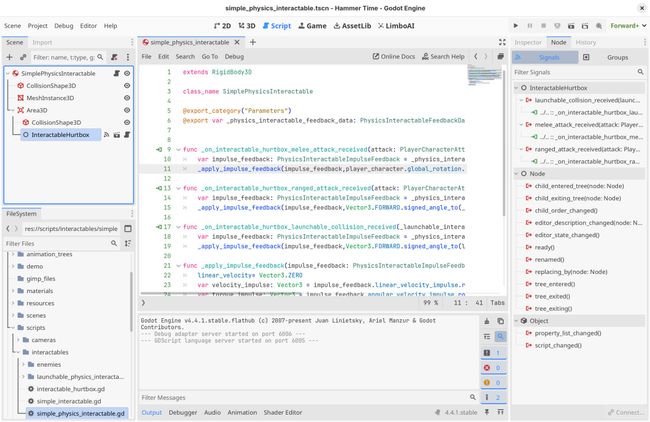Collapse the SimplePhysicsInteractable tree node
This screenshot has width=650, height=422.
[x=7, y=73]
